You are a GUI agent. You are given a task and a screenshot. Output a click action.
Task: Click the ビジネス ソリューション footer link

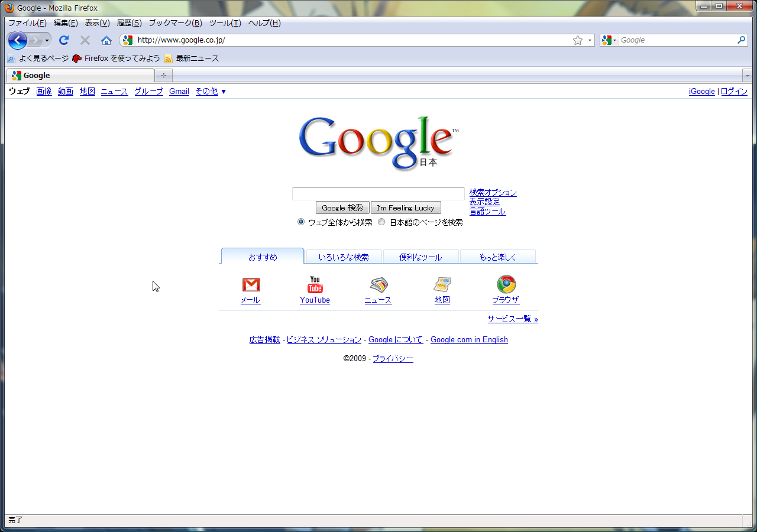324,339
